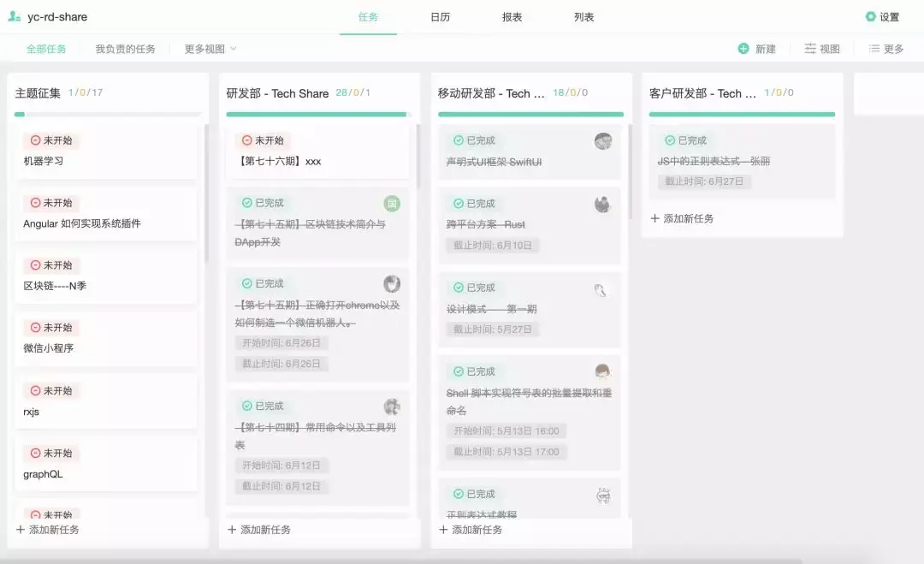The height and width of the screenshot is (564, 924).
Task: Expand the 更多视图 dropdown
Action: click(210, 49)
